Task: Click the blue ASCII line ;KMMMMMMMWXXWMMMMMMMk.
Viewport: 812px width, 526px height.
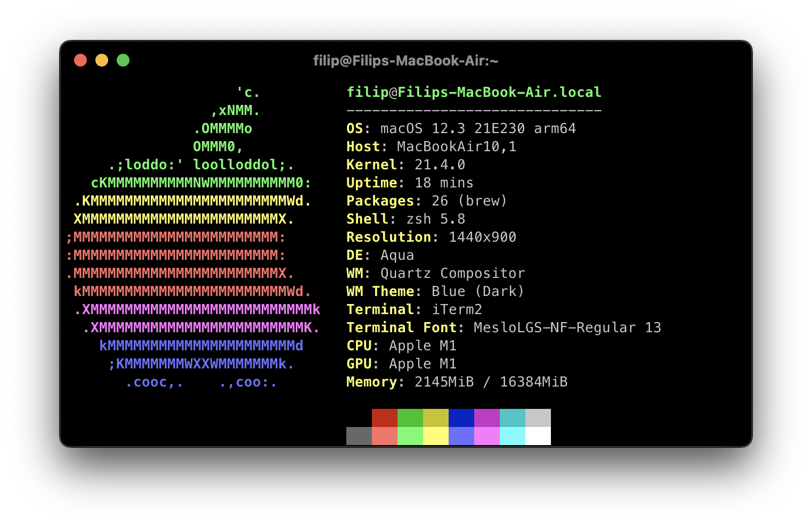Action: pos(201,364)
